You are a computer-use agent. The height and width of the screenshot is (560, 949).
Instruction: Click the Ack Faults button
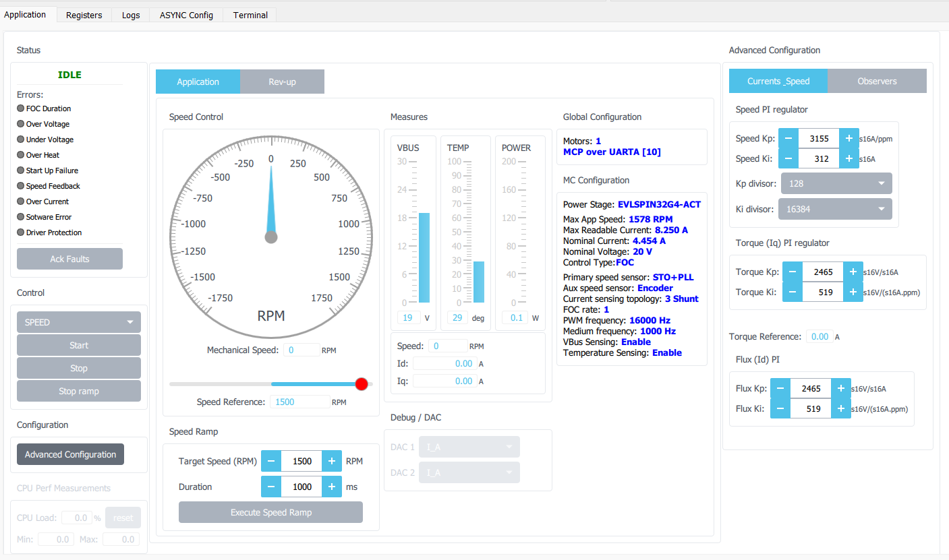69,258
